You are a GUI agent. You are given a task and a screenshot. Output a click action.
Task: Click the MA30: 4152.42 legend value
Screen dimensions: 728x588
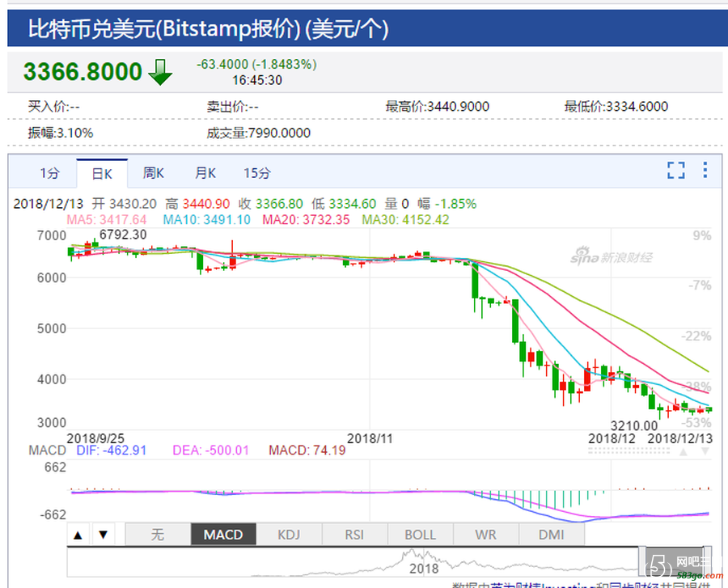click(405, 219)
